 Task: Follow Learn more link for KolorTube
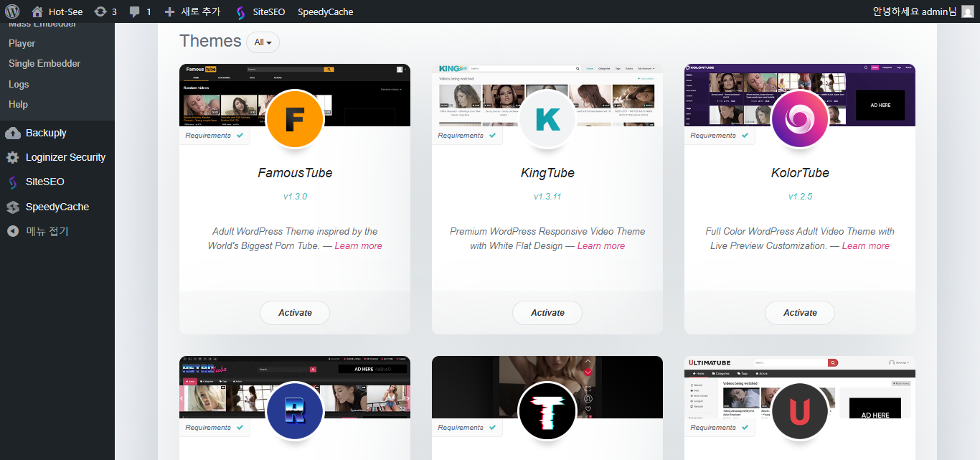[x=866, y=245]
